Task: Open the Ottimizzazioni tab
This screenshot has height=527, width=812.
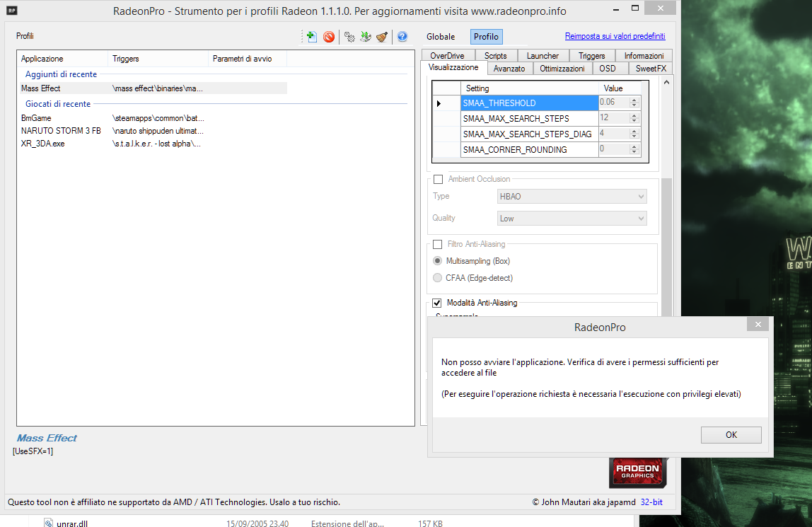Action: tap(562, 69)
